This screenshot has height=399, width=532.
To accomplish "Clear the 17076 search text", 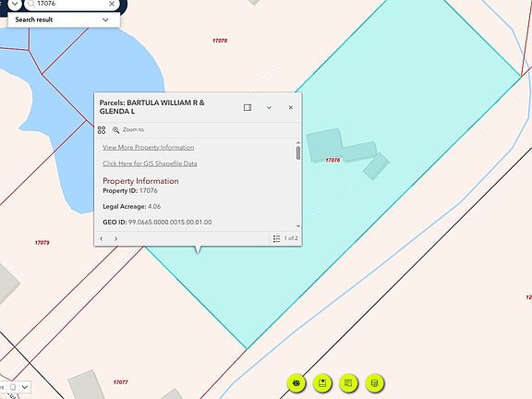I will 112,4.
